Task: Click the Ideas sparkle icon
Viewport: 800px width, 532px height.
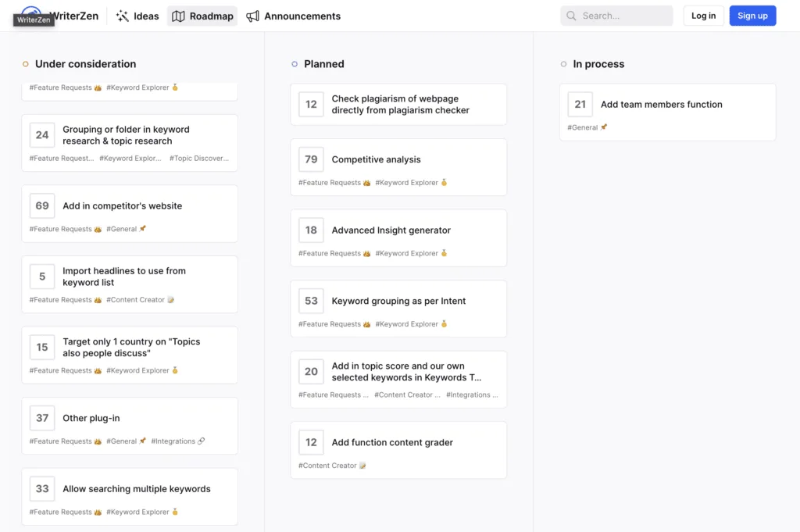Action: coord(123,16)
